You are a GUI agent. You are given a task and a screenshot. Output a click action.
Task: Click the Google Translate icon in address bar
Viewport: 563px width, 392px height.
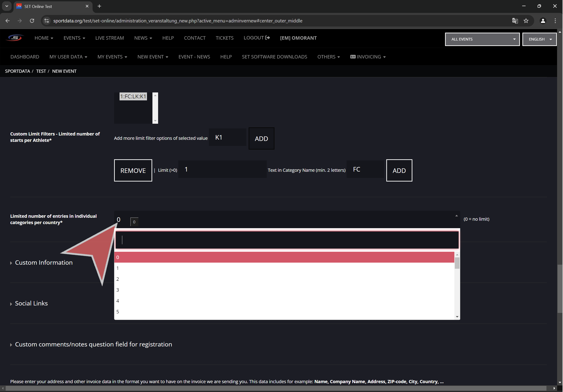pos(515,21)
